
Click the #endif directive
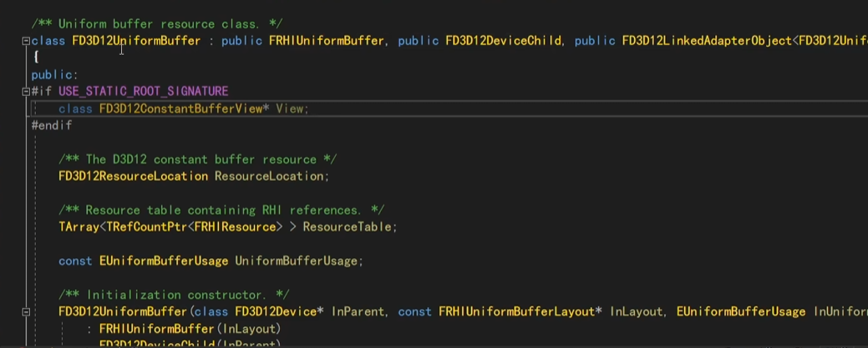coord(52,125)
